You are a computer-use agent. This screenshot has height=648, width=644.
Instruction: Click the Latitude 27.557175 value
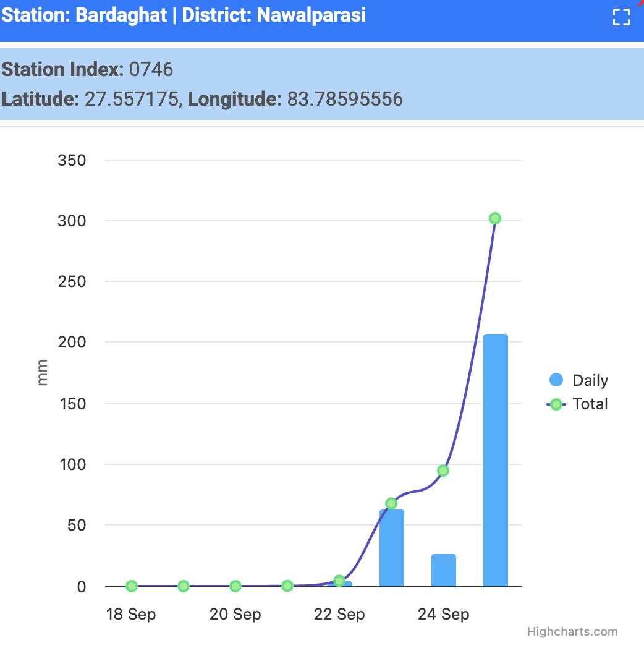coord(132,99)
